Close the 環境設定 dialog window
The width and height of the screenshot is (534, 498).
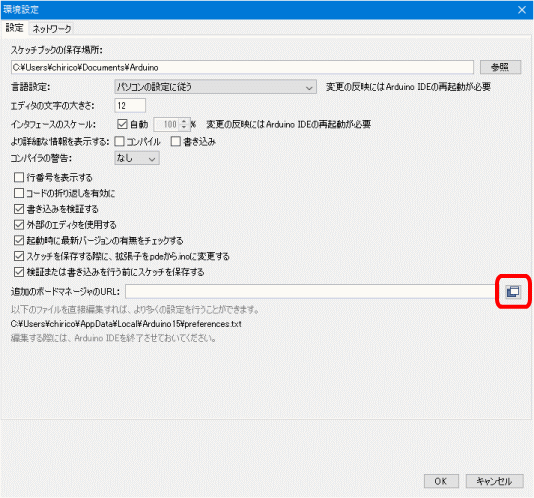pos(522,10)
